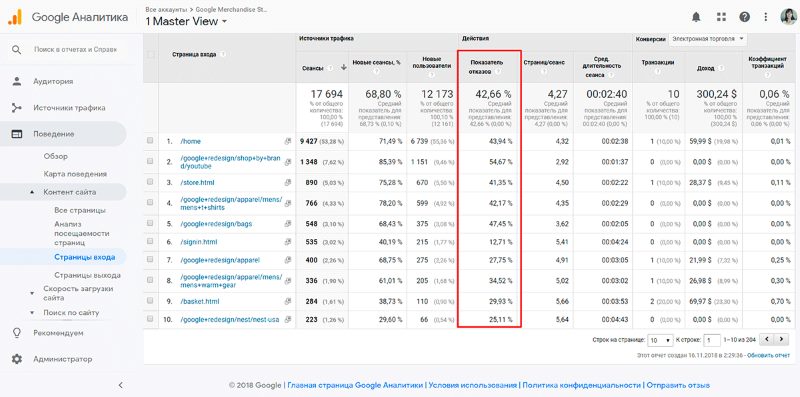Screen dimensions: 800x397
Task: Open /google+redesign/apparel row's new window icon
Action: [288, 260]
